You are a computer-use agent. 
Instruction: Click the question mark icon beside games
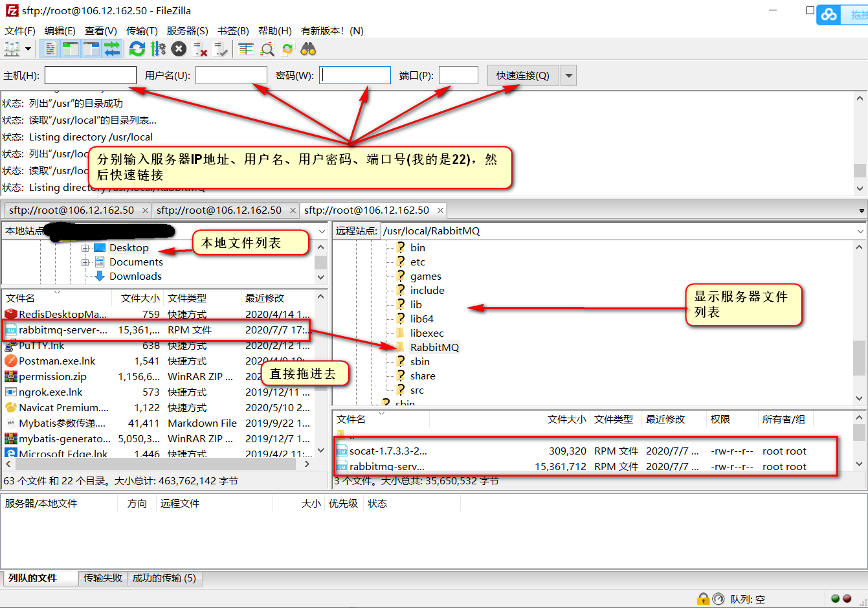coord(401,276)
